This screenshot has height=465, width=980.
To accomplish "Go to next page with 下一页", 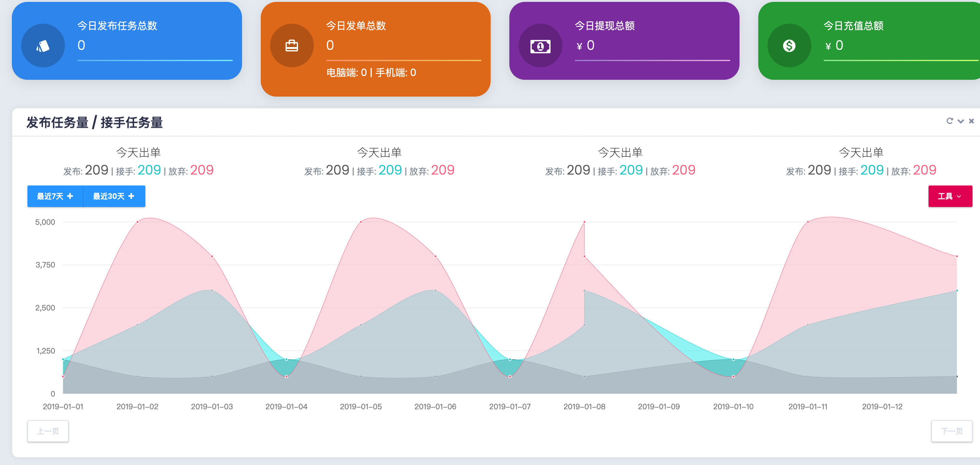I will pos(952,431).
